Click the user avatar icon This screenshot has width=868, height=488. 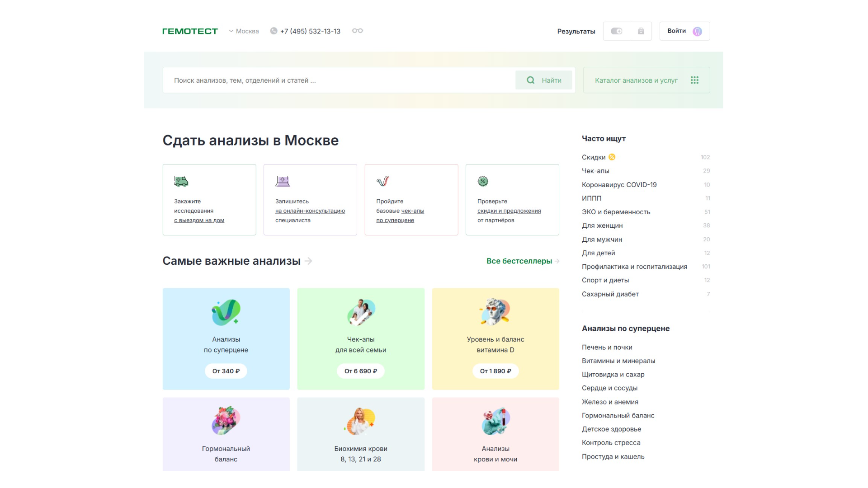coord(697,31)
